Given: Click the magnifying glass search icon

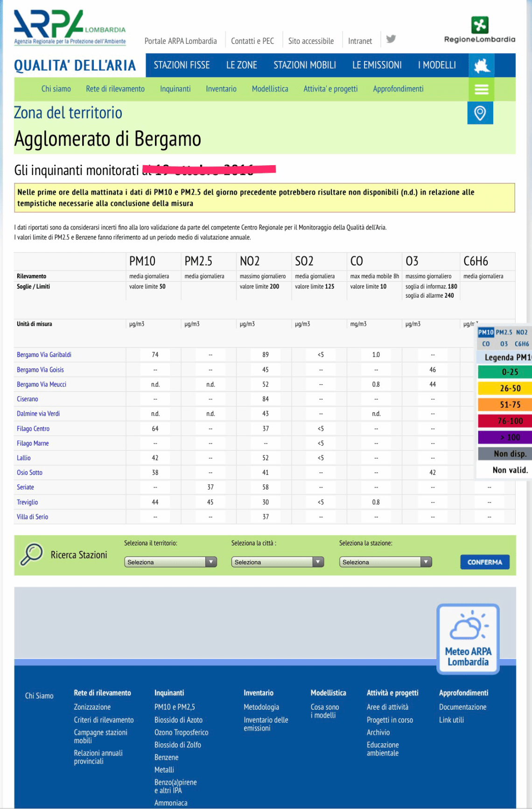Looking at the screenshot, I should (31, 555).
